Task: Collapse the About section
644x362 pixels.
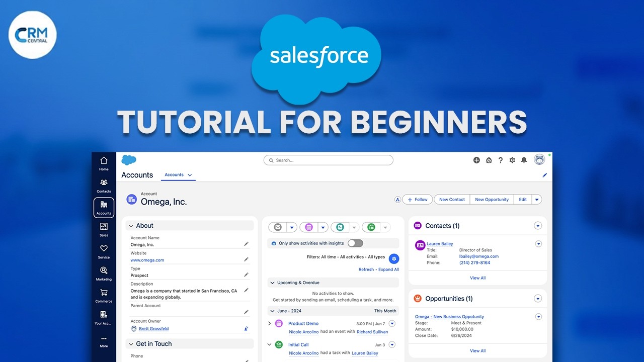Action: (x=131, y=226)
